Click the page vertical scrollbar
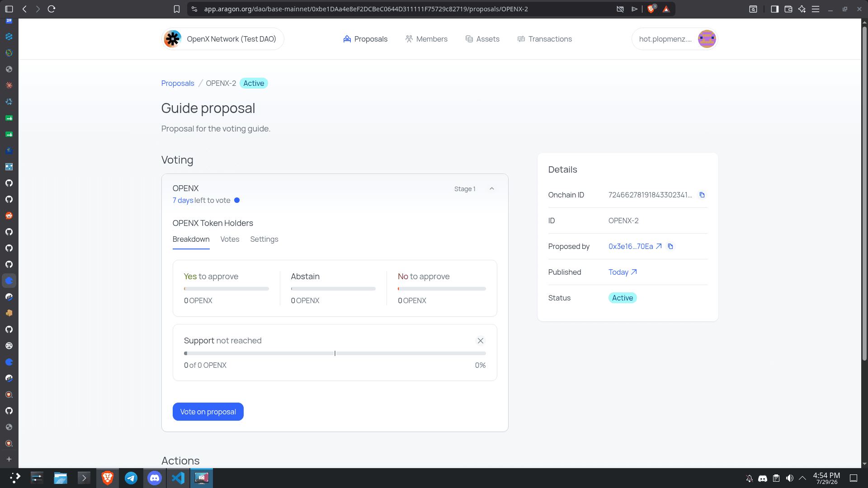The image size is (868, 488). [x=864, y=194]
